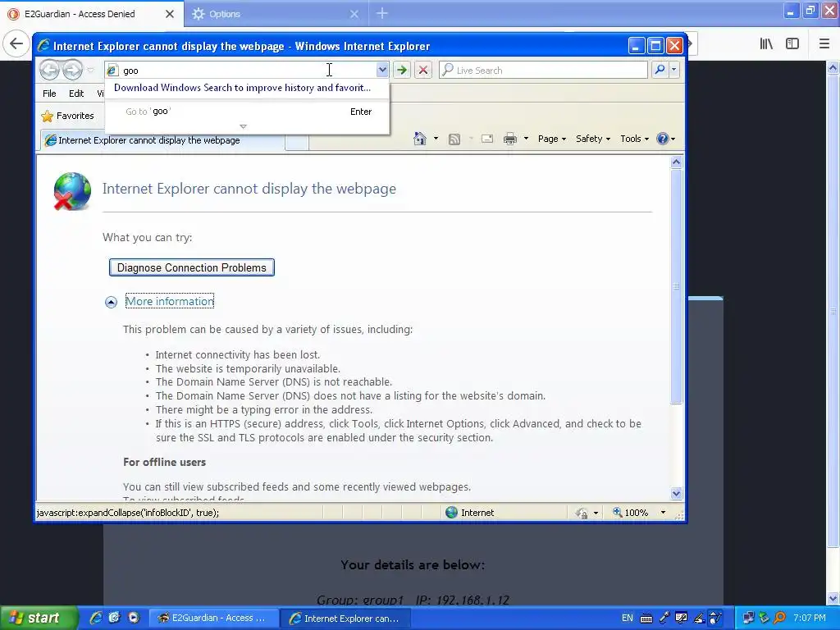Select the IE 'cannot display the webpage' tab

click(x=162, y=140)
